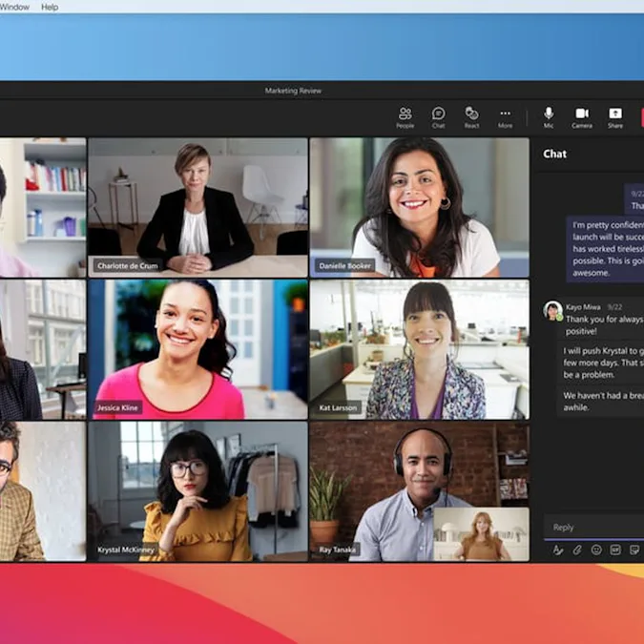Attach a file with the paperclip icon
Screen dimensions: 644x644
coord(577,550)
